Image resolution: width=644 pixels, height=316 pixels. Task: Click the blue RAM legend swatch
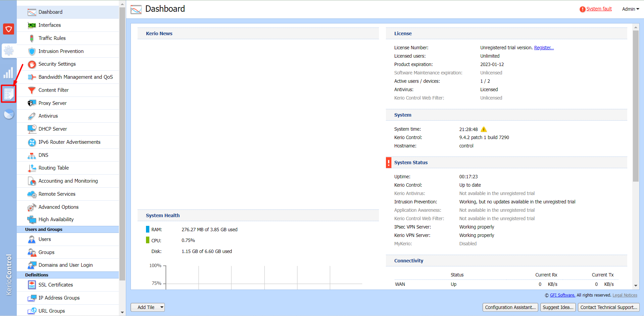click(x=148, y=229)
